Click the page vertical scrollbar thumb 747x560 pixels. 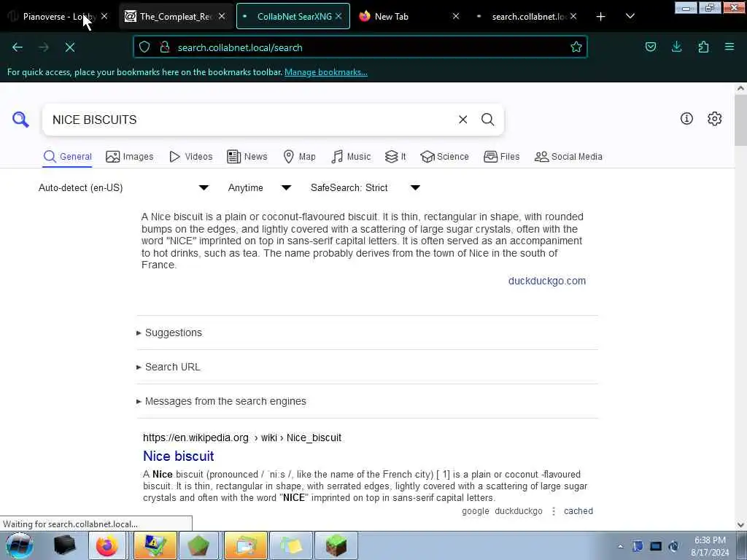pyautogui.click(x=740, y=120)
